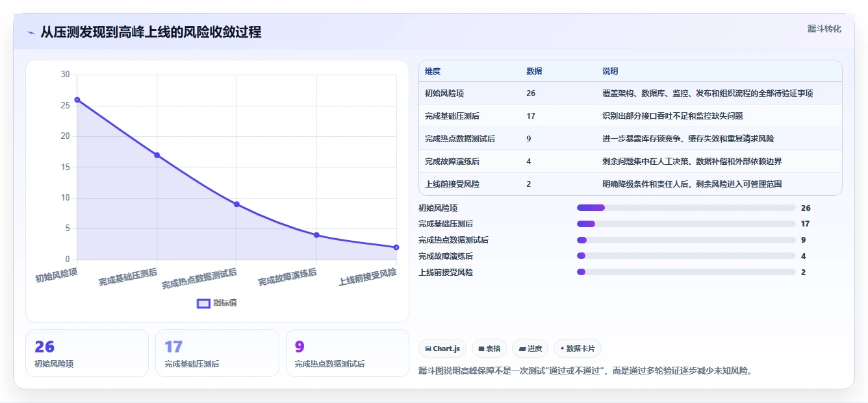Click description 识别出部分接口吞吐不足和监控缺失问题
Screen dimensions: 868x403
click(x=672, y=116)
